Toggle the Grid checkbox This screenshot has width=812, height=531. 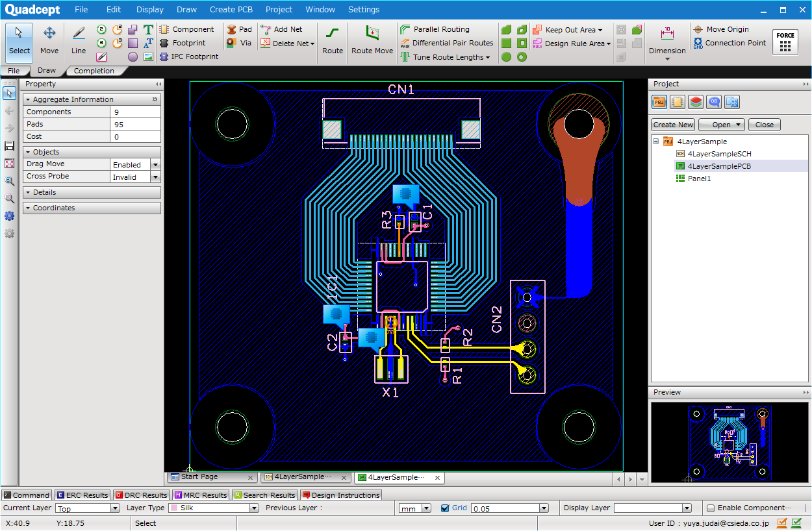click(x=445, y=508)
